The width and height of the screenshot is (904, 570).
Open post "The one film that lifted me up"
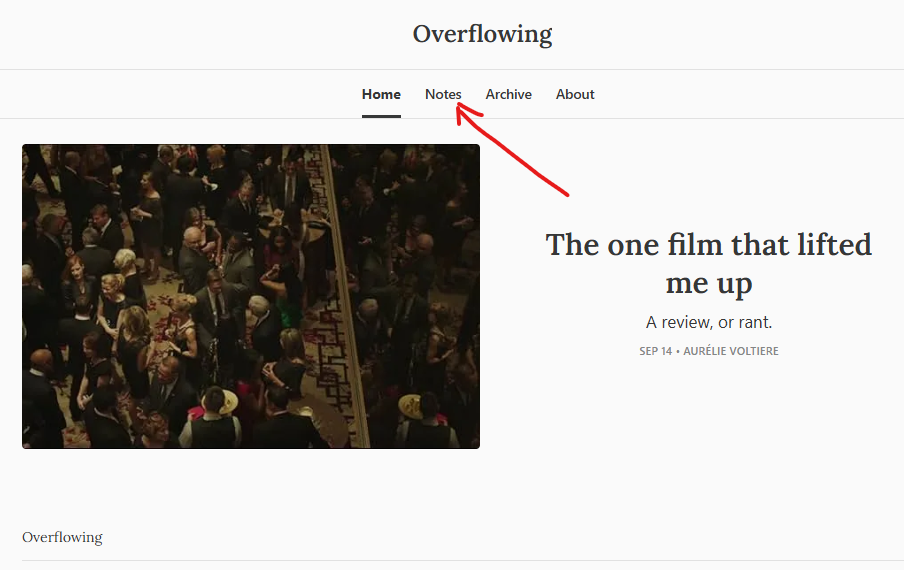[x=708, y=263]
